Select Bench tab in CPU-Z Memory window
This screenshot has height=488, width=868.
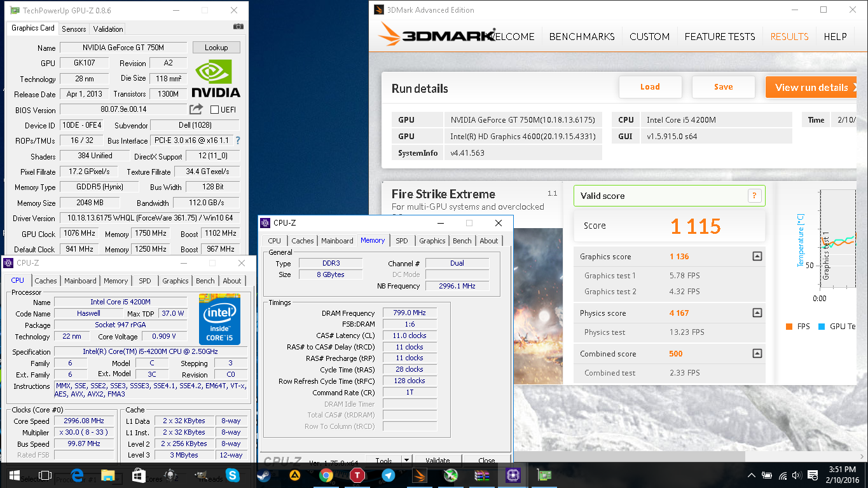tap(462, 241)
